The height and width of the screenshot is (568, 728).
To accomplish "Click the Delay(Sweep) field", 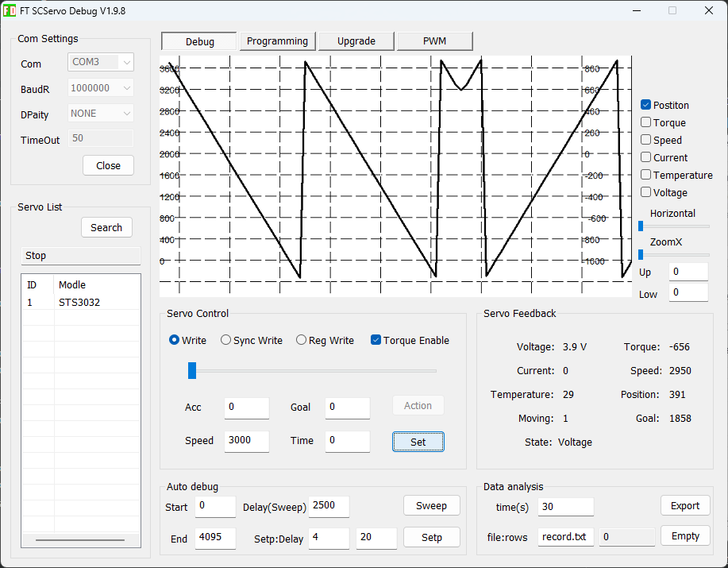I will click(x=329, y=506).
